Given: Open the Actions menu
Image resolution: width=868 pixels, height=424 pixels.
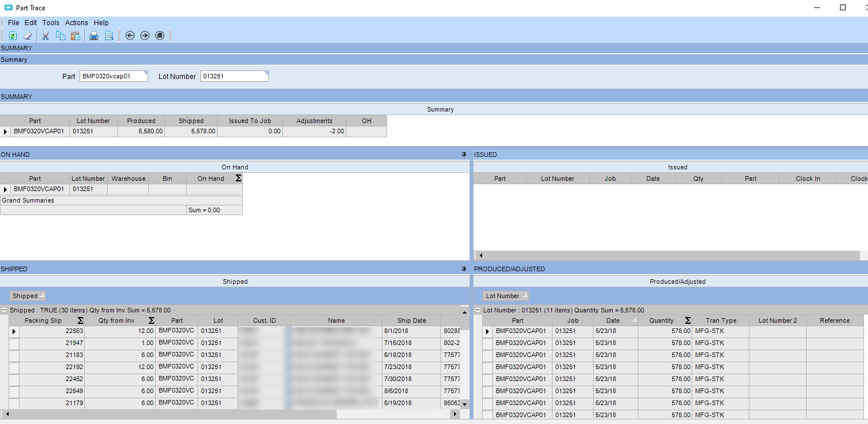Looking at the screenshot, I should 76,23.
